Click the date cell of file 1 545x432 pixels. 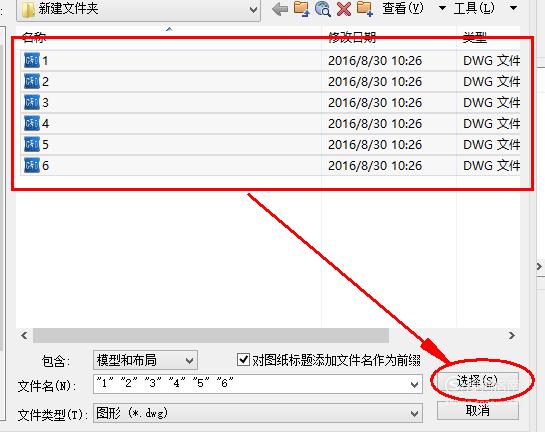pos(375,61)
